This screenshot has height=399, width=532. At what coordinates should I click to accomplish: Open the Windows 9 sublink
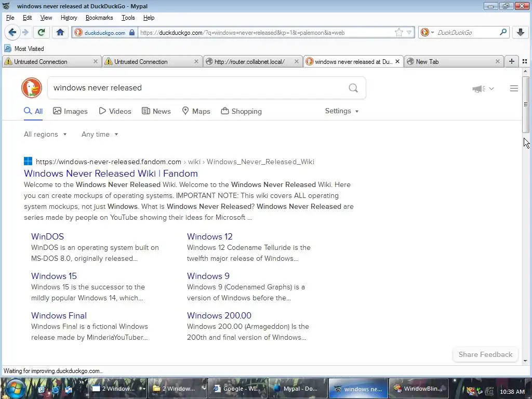208,276
